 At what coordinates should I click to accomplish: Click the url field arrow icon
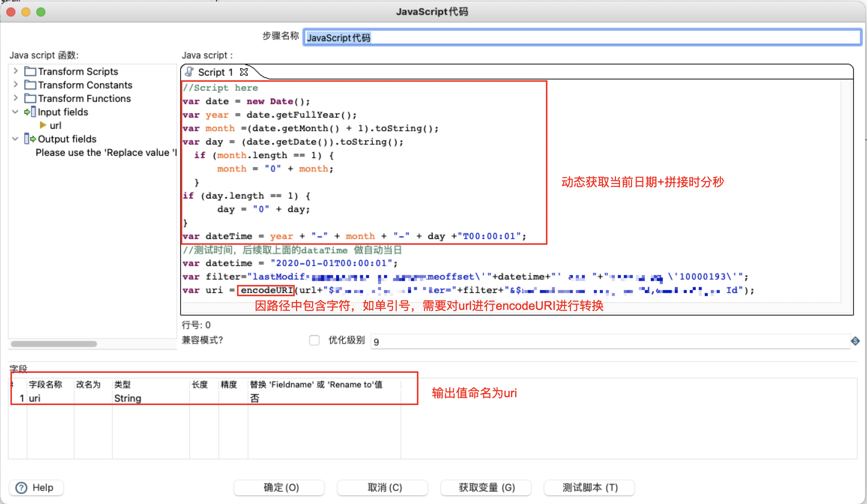(43, 125)
